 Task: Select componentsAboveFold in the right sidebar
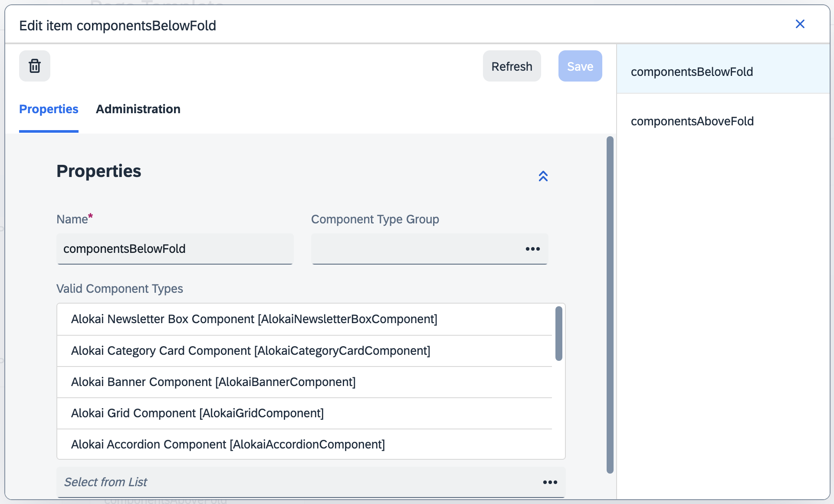[693, 121]
